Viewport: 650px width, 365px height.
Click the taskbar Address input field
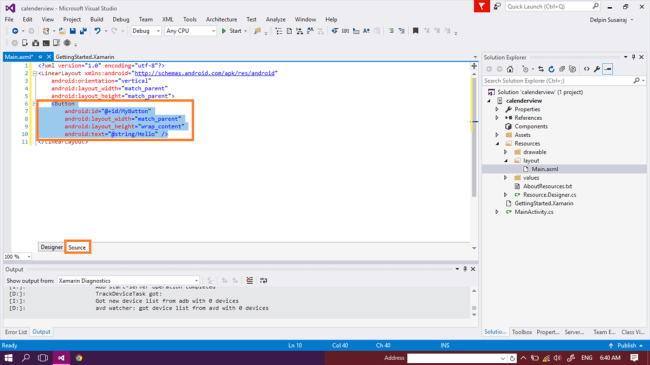tap(457, 358)
